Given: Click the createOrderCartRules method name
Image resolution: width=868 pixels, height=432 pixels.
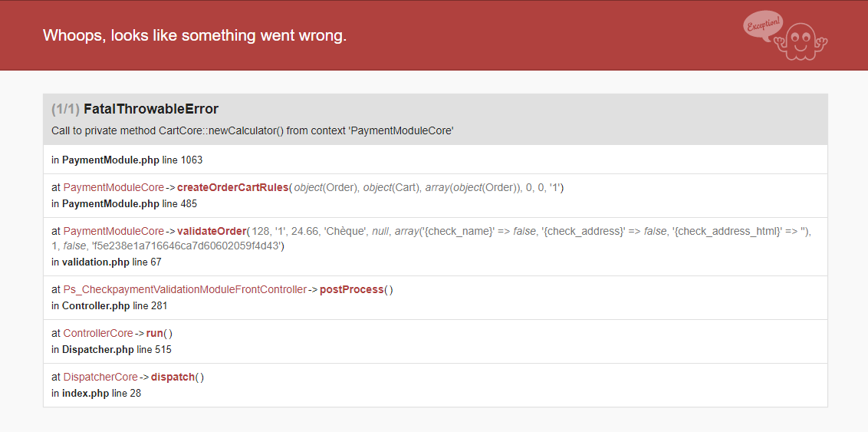Looking at the screenshot, I should click(232, 188).
